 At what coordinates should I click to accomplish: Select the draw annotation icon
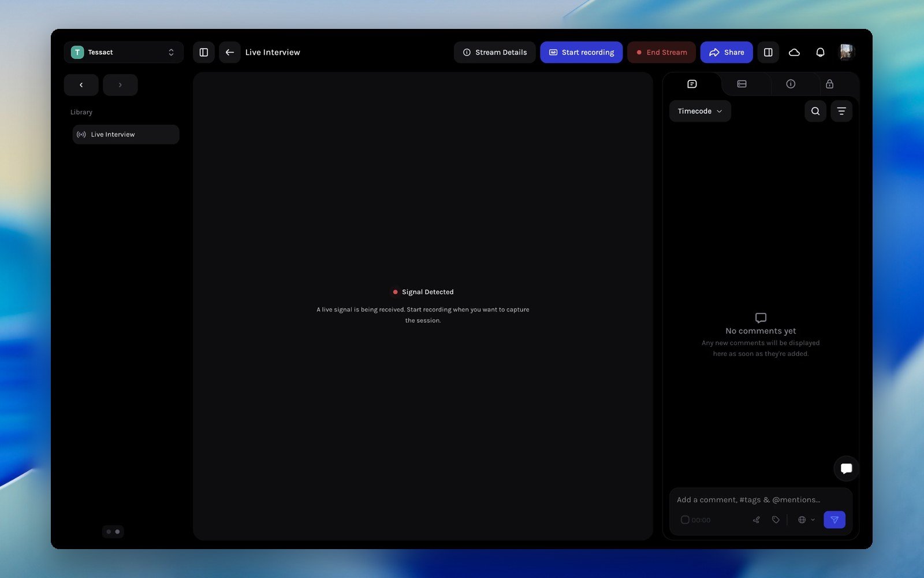(757, 520)
